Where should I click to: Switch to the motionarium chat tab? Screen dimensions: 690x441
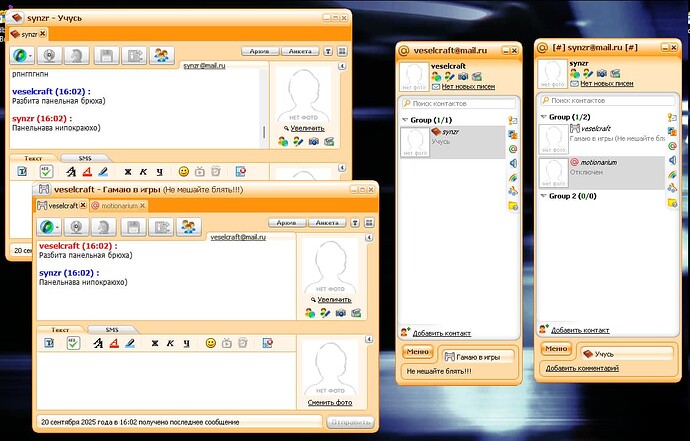[118, 205]
